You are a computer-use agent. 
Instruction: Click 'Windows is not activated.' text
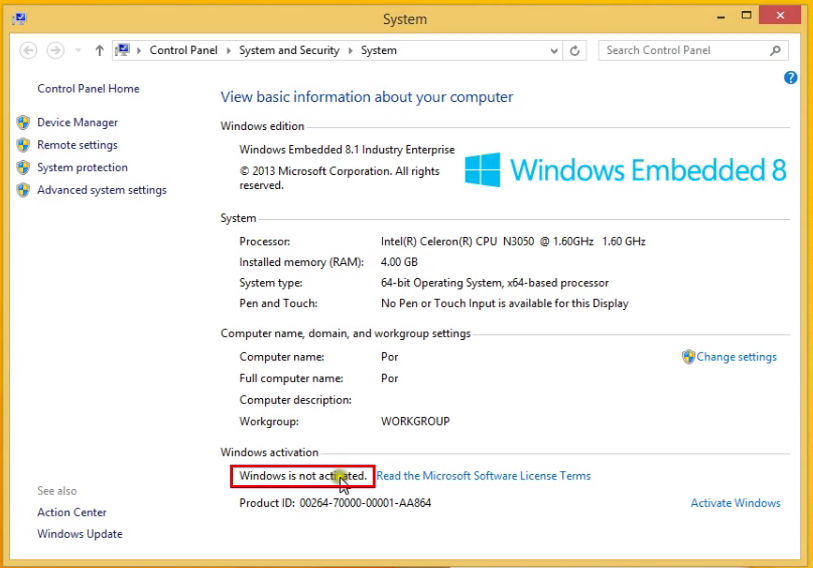[x=303, y=476]
